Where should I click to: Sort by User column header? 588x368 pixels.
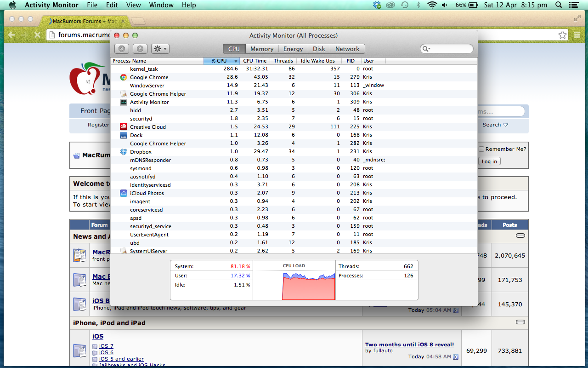pos(373,61)
